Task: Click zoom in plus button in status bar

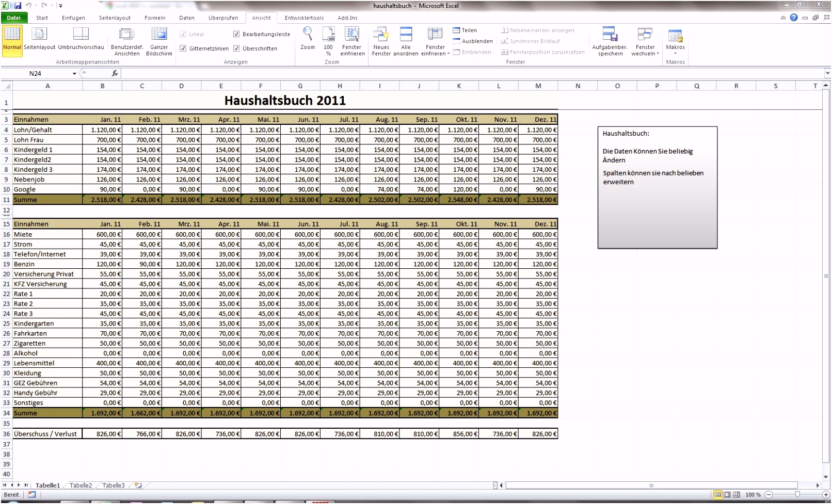Action: click(x=826, y=495)
